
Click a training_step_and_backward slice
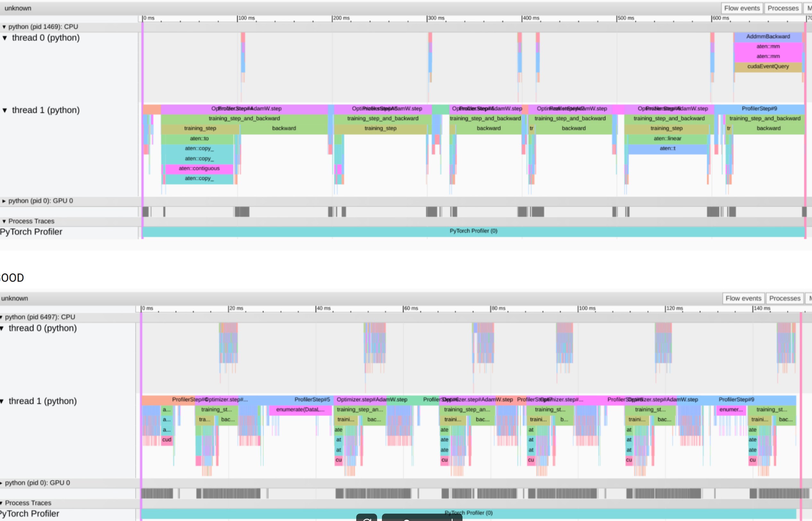click(245, 118)
